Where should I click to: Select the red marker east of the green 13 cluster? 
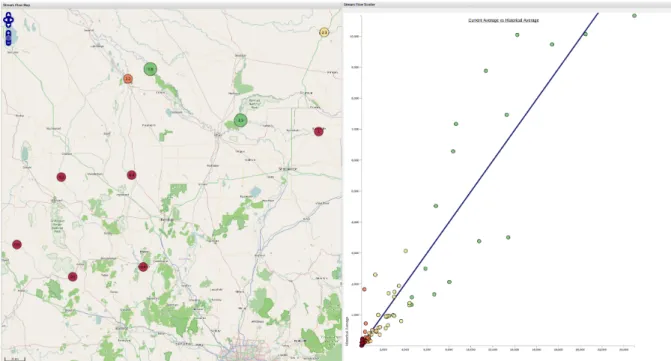318,131
